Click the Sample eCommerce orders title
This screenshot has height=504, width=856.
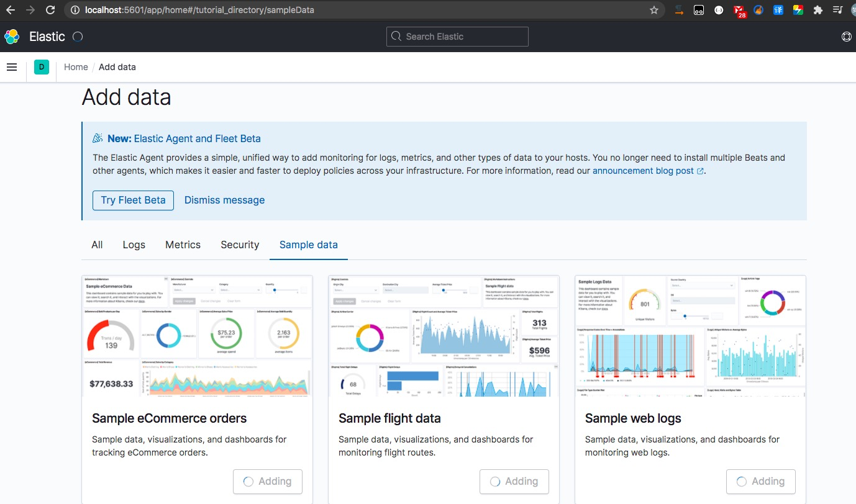(x=170, y=418)
